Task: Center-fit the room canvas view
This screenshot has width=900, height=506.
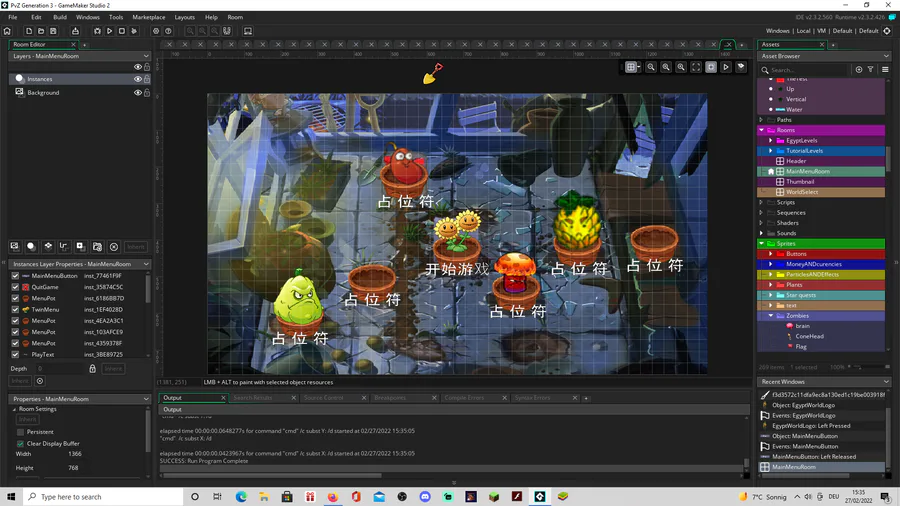Action: [696, 67]
